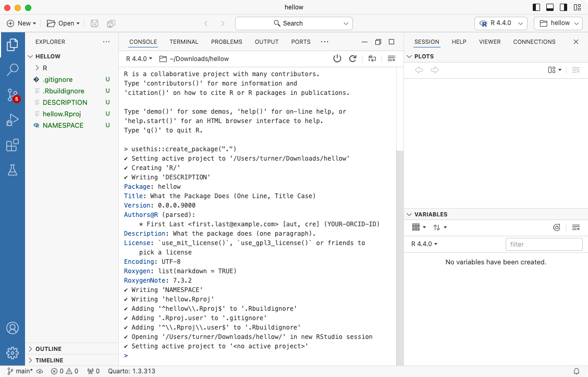Clear all plots in the Plots pane

click(x=577, y=69)
